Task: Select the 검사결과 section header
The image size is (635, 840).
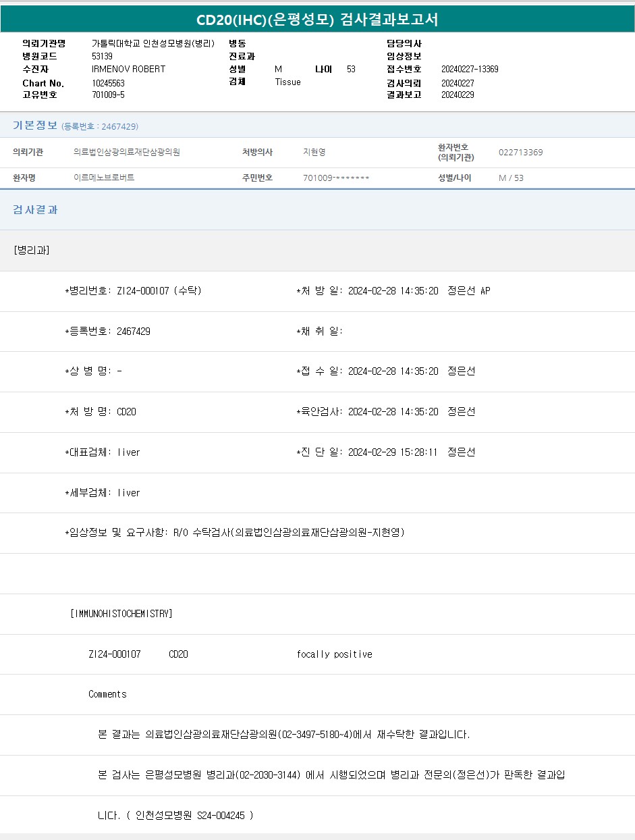Action: pyautogui.click(x=35, y=210)
